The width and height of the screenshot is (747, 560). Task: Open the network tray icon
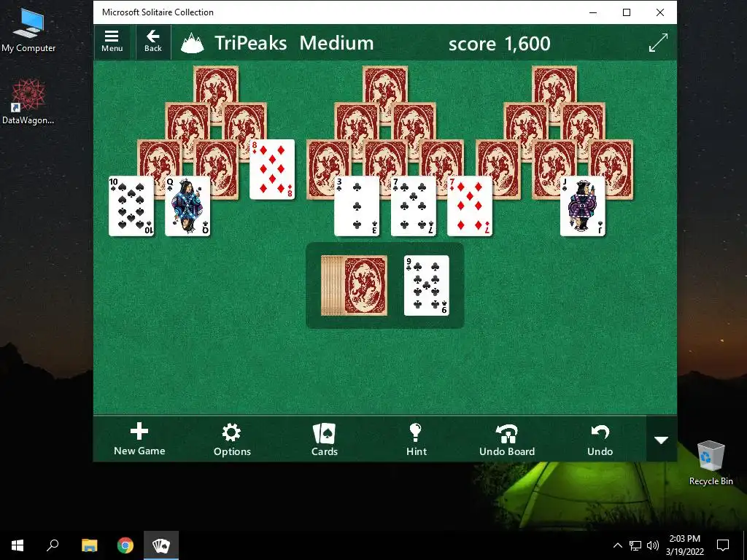(x=635, y=545)
